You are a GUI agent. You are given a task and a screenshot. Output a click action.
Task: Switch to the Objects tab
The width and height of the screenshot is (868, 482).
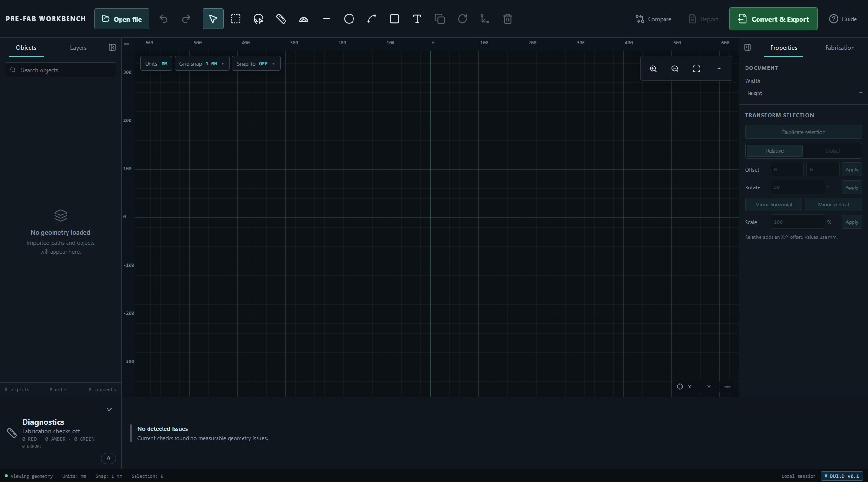(x=26, y=48)
